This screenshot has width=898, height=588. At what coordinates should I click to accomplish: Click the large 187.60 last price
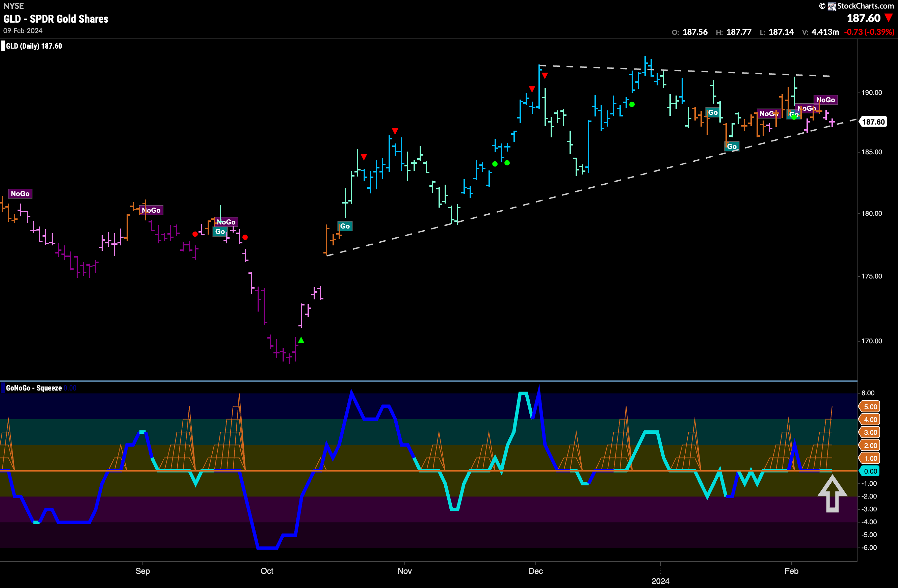(x=863, y=18)
